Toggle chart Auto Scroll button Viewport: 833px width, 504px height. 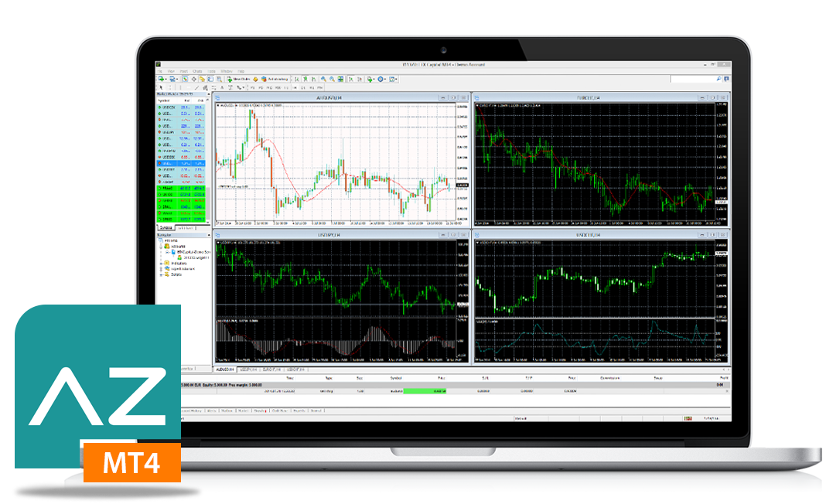coord(351,79)
